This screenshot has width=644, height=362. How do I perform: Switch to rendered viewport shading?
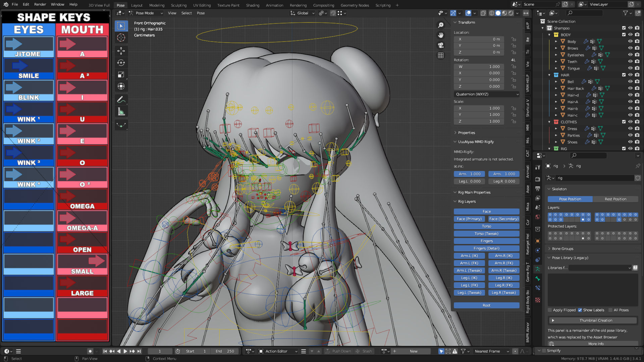(511, 13)
